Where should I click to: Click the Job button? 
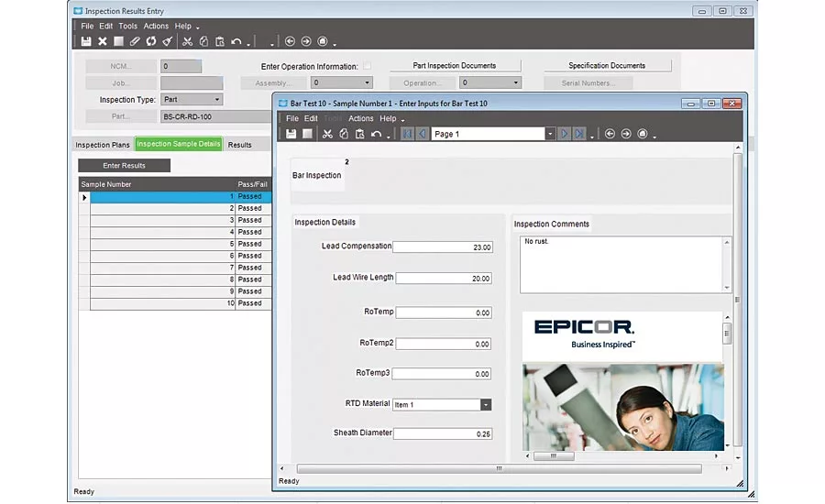click(121, 83)
